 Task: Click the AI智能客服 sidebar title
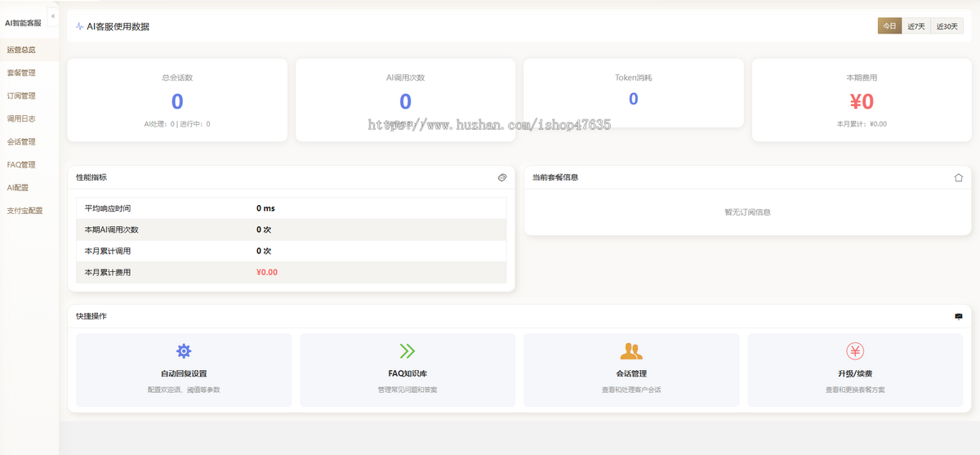pos(23,23)
